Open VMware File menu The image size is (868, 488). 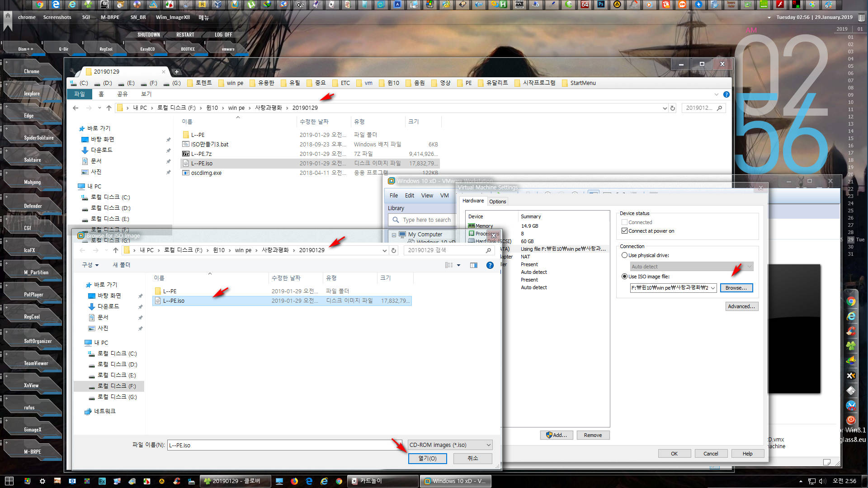[394, 196]
